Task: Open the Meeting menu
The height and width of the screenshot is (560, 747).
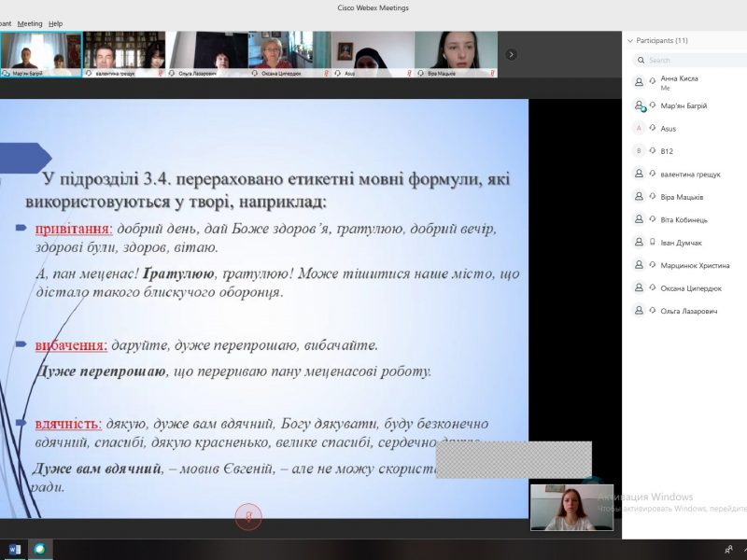Action: pyautogui.click(x=30, y=23)
